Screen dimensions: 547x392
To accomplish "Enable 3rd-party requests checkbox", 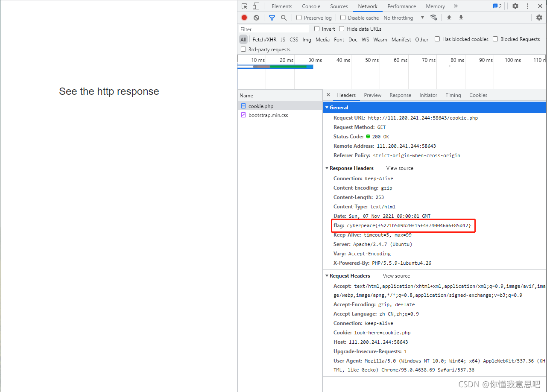I will (243, 49).
